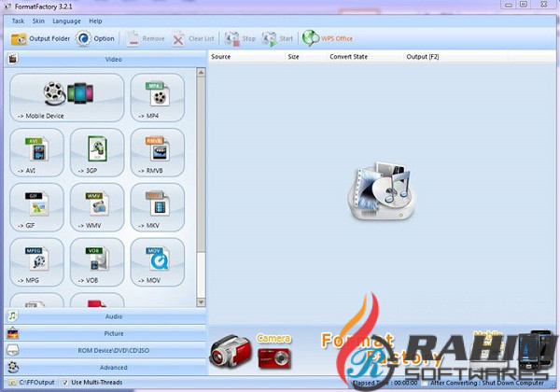
Task: Click the C:\FFOutput path in status bar
Action: point(36,383)
